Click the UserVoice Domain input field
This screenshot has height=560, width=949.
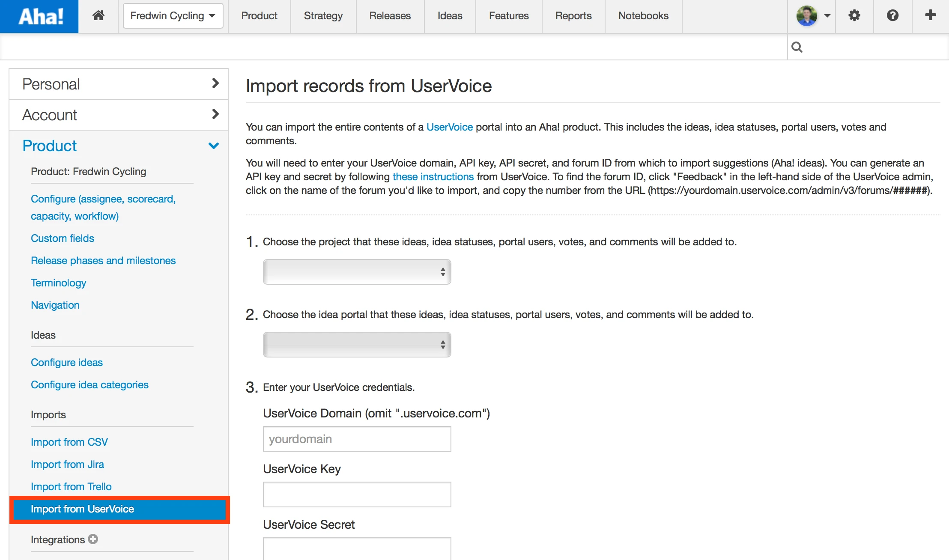coord(357,439)
